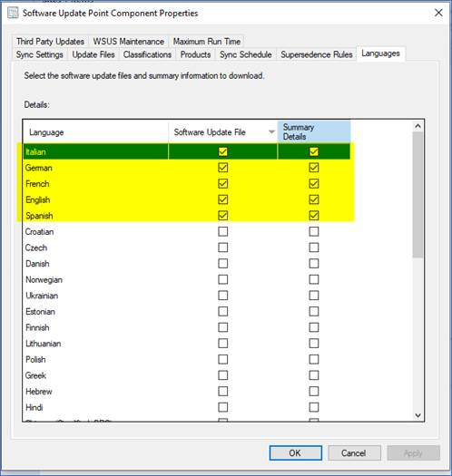
Task: Enable Croatian Software Update File checkbox
Action: (222, 231)
